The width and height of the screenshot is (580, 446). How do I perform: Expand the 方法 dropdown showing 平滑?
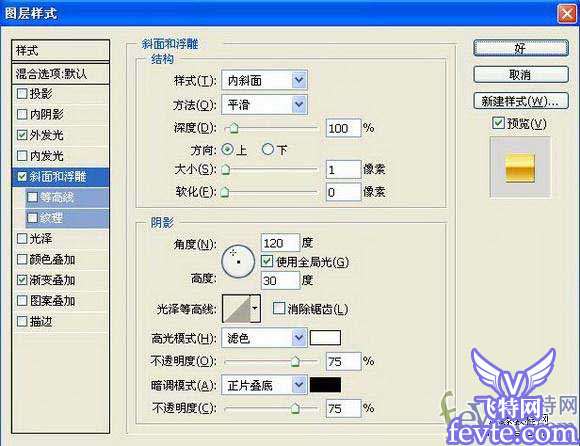(264, 105)
